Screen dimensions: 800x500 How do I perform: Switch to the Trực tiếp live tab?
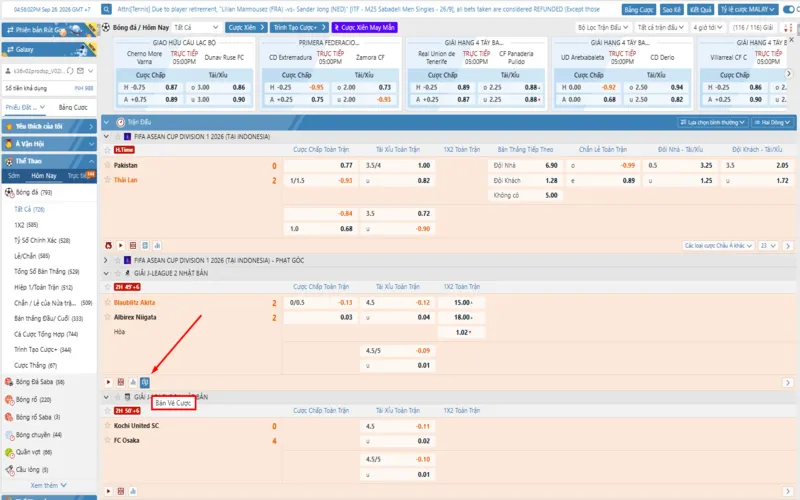point(80,176)
